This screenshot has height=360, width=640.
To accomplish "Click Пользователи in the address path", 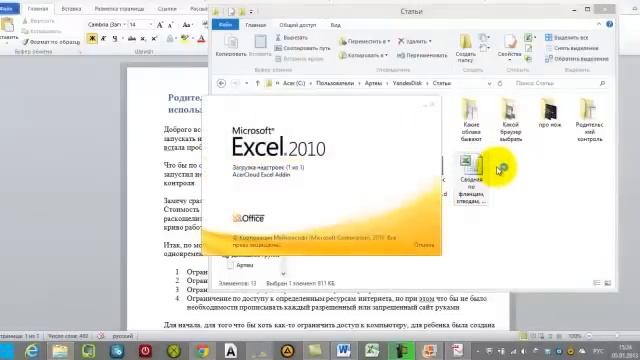I will click(x=335, y=83).
